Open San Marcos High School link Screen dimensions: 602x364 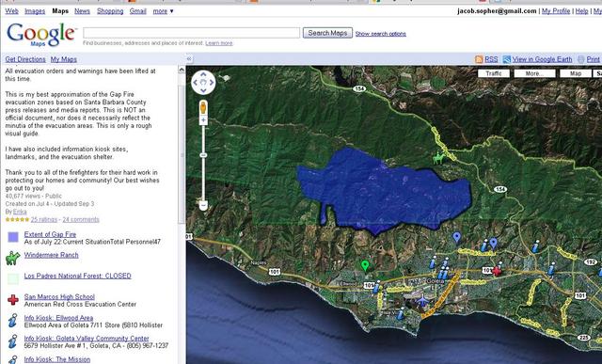tap(59, 296)
